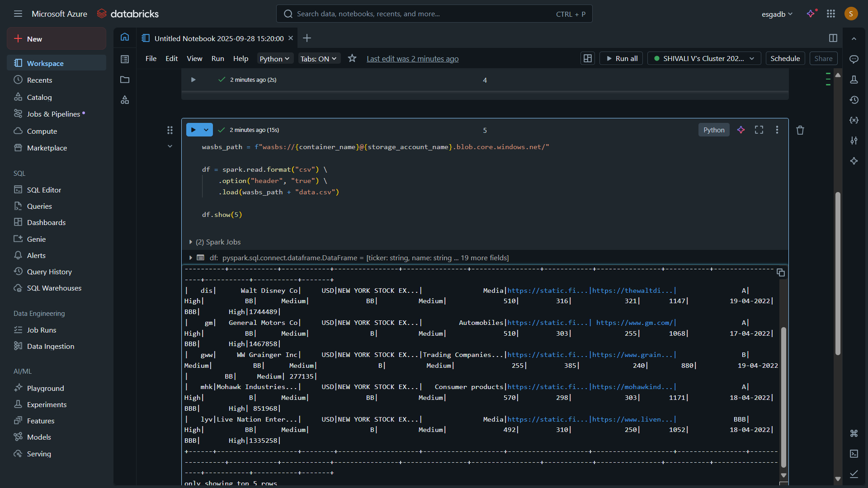Open Recents in the sidebar
This screenshot has width=868, height=488.
pyautogui.click(x=57, y=80)
